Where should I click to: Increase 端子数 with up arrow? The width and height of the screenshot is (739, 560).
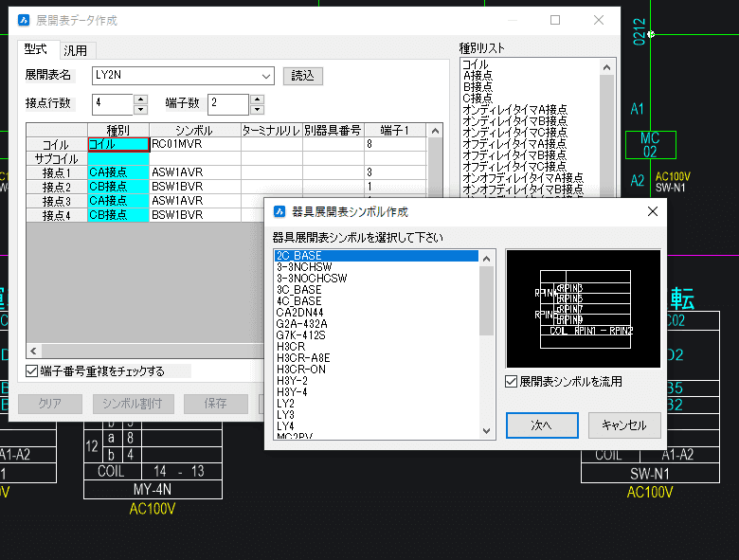click(257, 99)
